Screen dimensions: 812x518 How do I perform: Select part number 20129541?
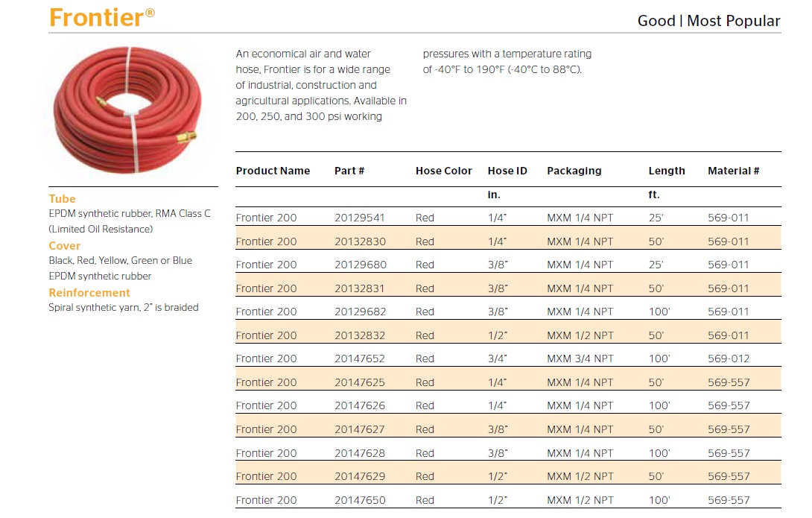pyautogui.click(x=360, y=218)
